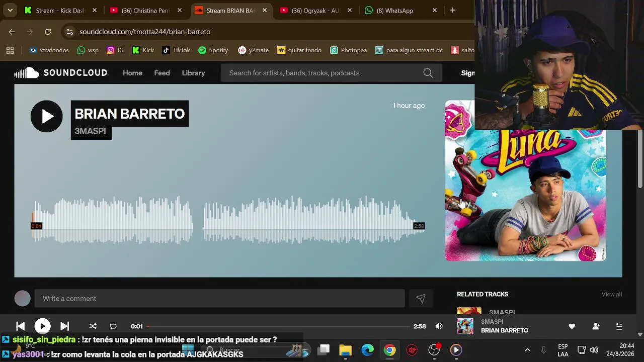This screenshot has width=644, height=362.
Task: Jump to a point in the track waveform
Action: point(228,220)
